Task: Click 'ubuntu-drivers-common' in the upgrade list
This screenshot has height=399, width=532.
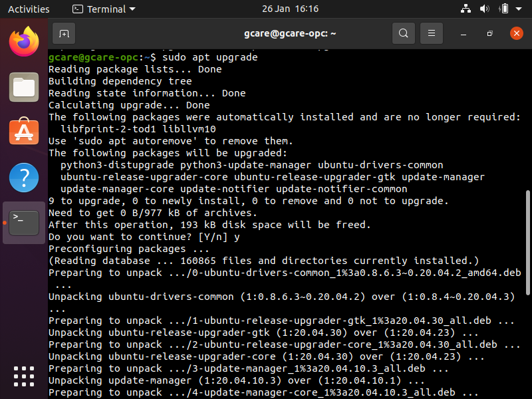Action: 380,165
